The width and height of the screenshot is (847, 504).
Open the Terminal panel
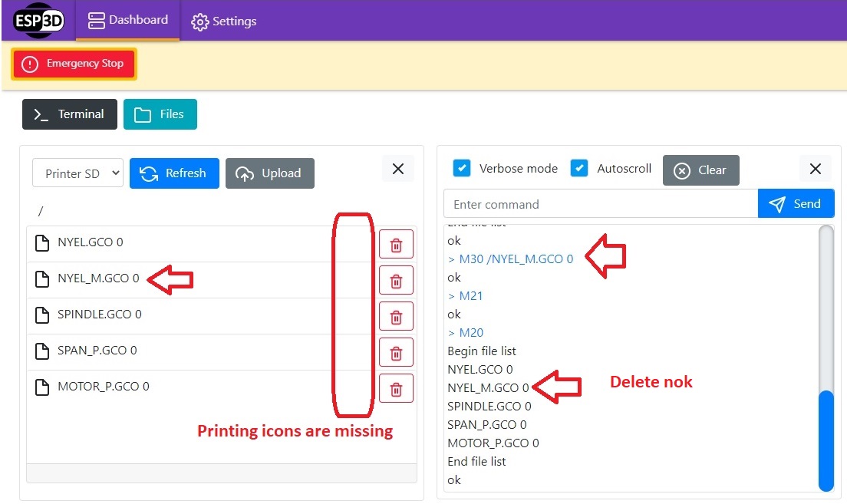click(69, 114)
